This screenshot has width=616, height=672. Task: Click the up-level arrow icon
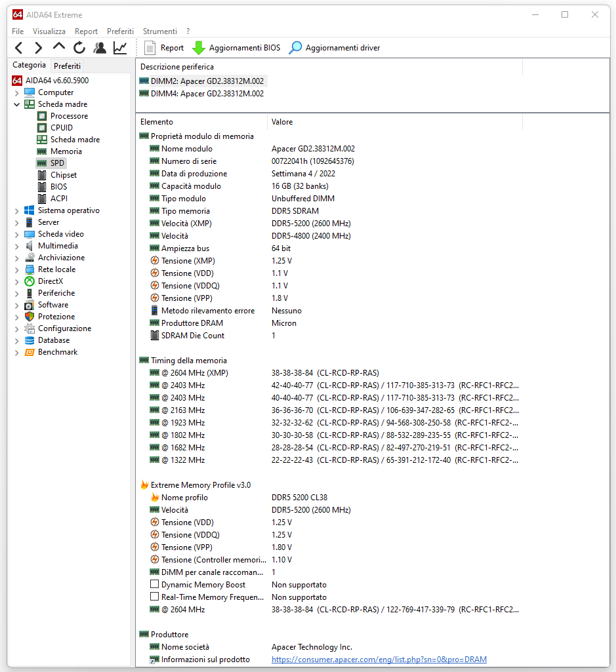coord(59,47)
